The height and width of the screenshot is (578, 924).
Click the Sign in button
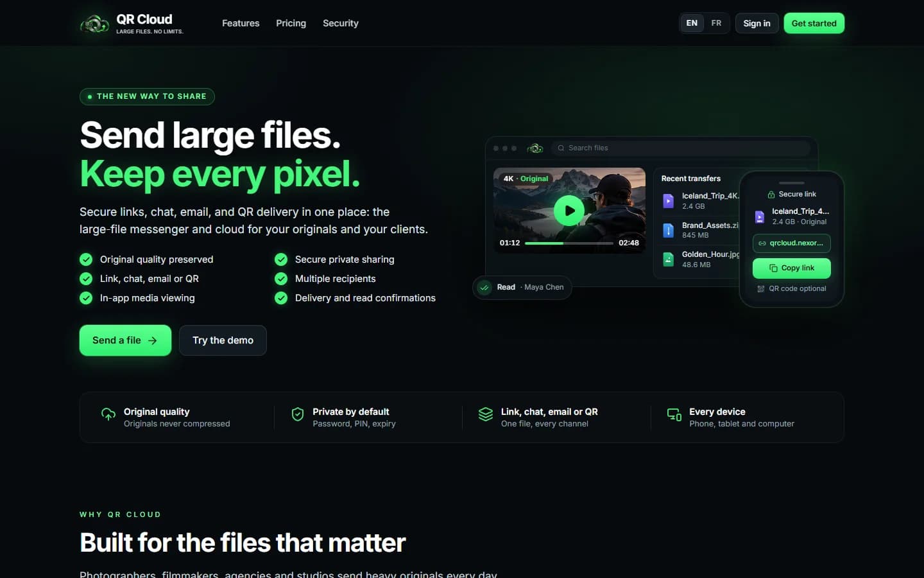757,23
